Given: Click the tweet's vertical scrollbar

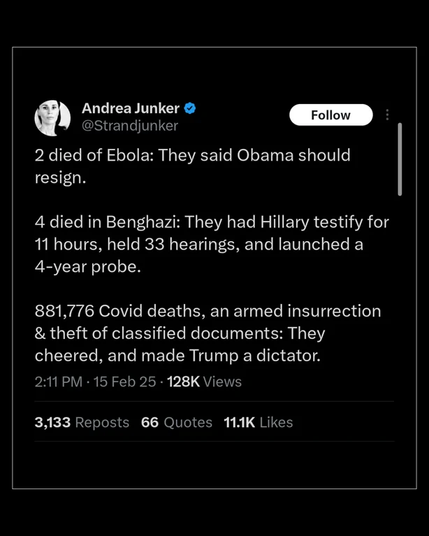Looking at the screenshot, I should click(x=400, y=159).
